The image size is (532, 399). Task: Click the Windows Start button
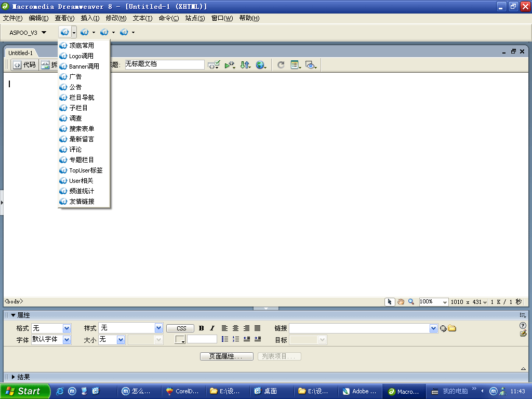[x=25, y=391]
